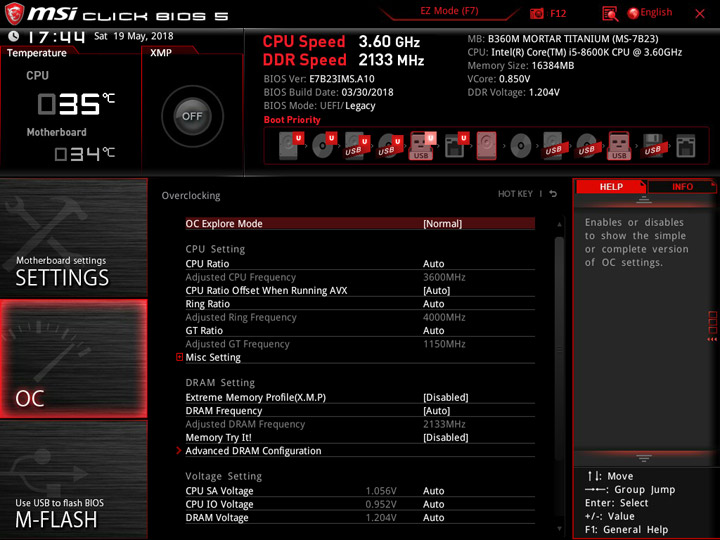Open the SETTINGS motherboard section
The image size is (720, 540).
(x=73, y=237)
